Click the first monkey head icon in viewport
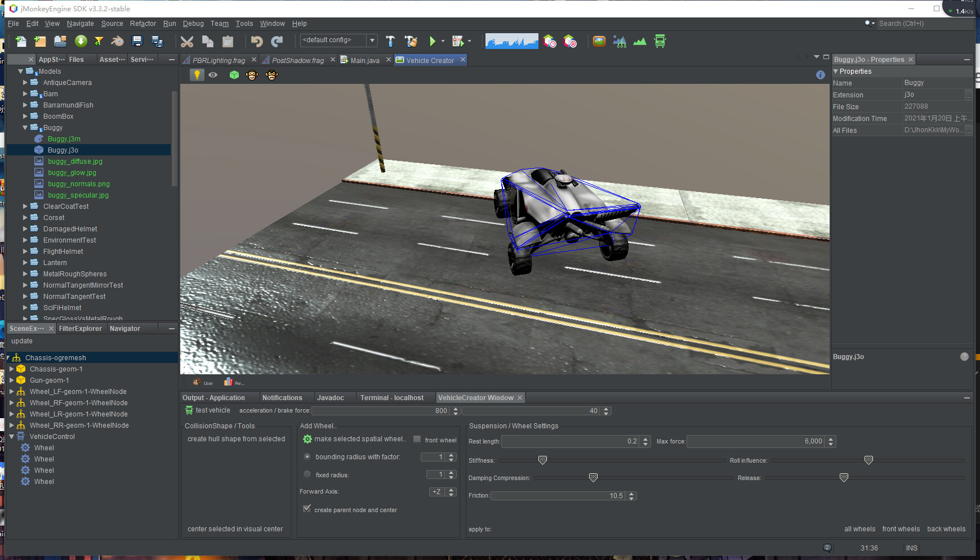Screen dimensions: 980x560 coord(252,75)
